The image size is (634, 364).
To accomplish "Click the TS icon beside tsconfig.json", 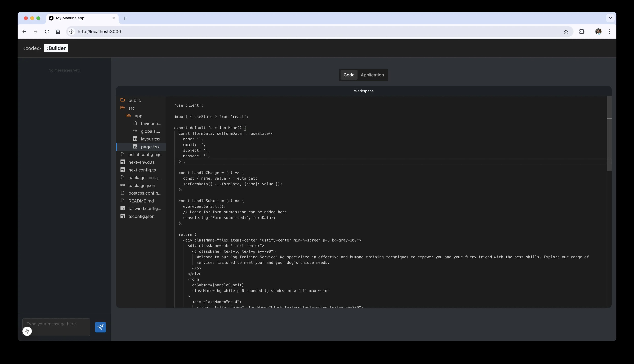I will tap(123, 216).
